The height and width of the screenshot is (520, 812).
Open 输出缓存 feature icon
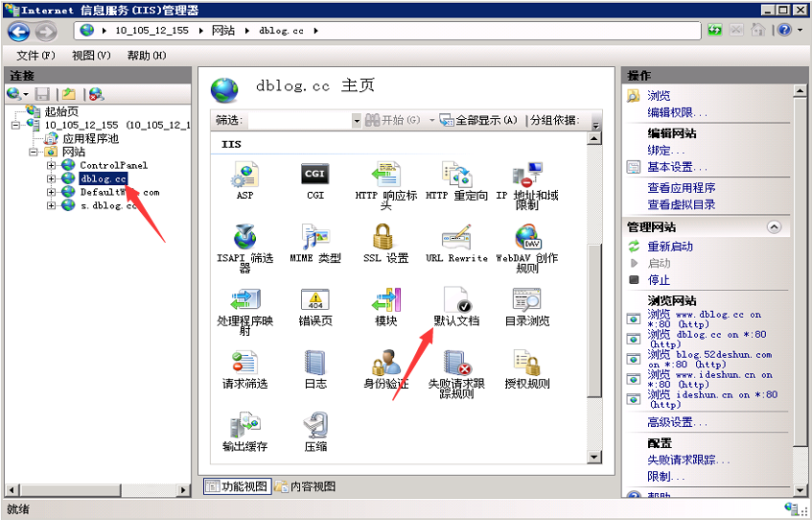point(245,432)
